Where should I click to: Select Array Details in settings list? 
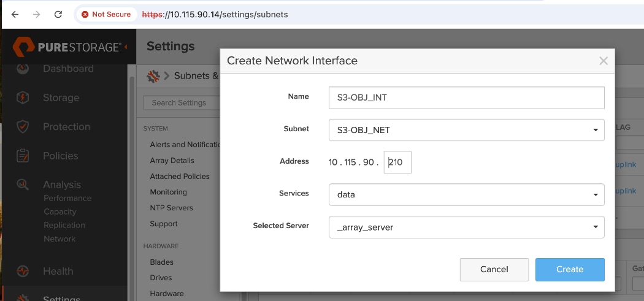172,161
